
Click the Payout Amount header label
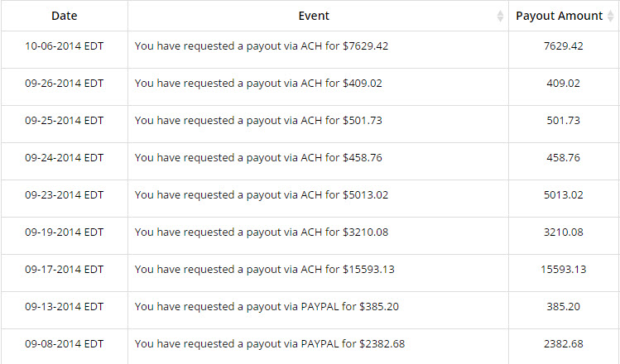point(559,16)
